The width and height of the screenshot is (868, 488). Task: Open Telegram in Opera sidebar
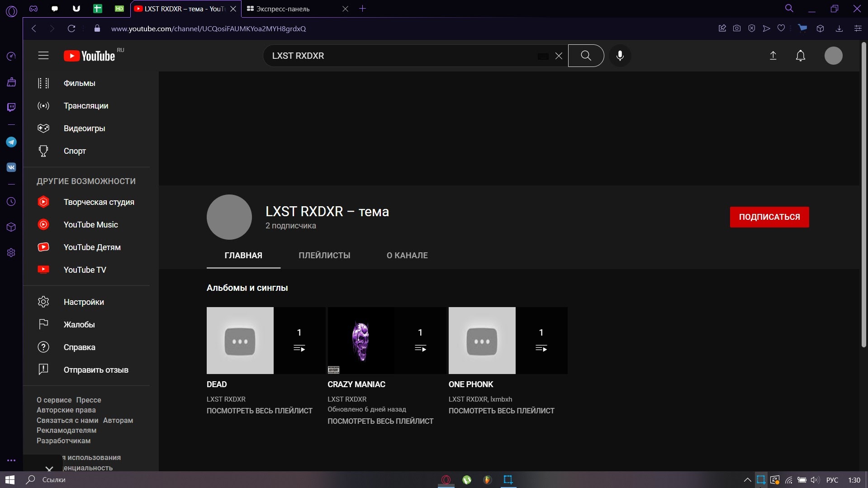pyautogui.click(x=11, y=142)
